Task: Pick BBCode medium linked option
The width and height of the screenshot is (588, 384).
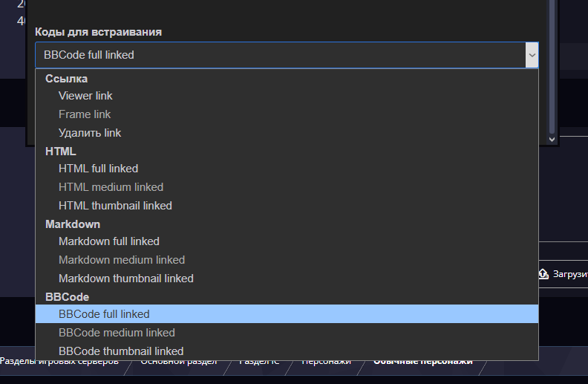Action: tap(117, 333)
